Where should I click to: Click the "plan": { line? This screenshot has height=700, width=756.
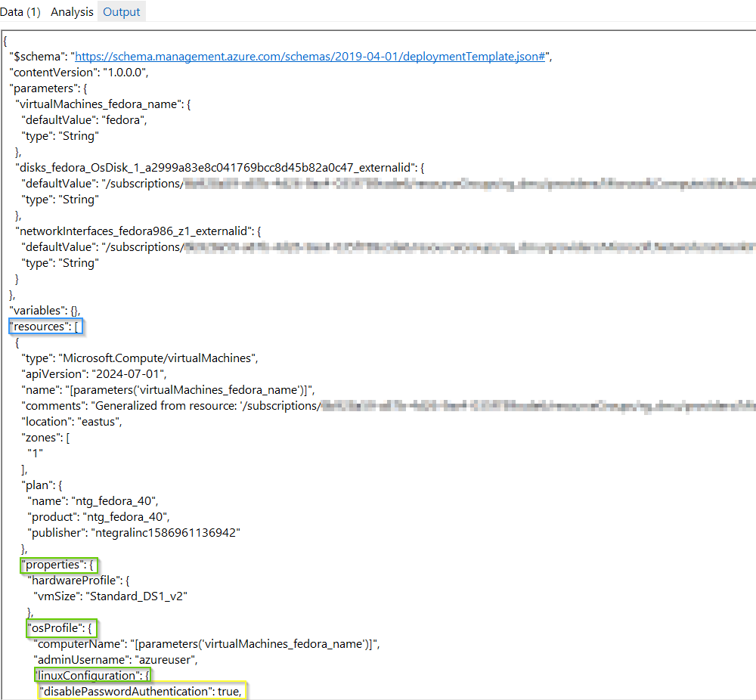(42, 485)
